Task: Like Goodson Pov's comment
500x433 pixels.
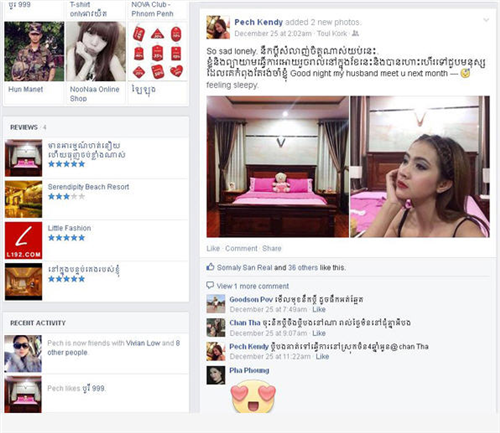Action: 319,309
